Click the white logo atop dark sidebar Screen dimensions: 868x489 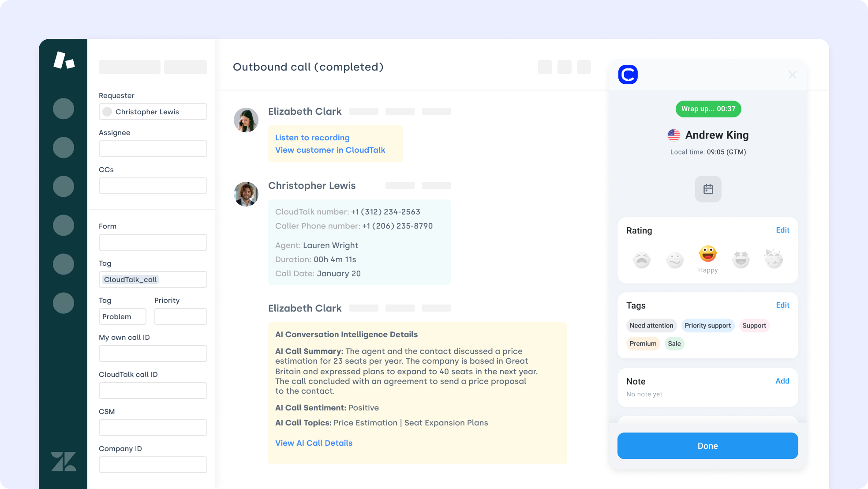tap(64, 60)
